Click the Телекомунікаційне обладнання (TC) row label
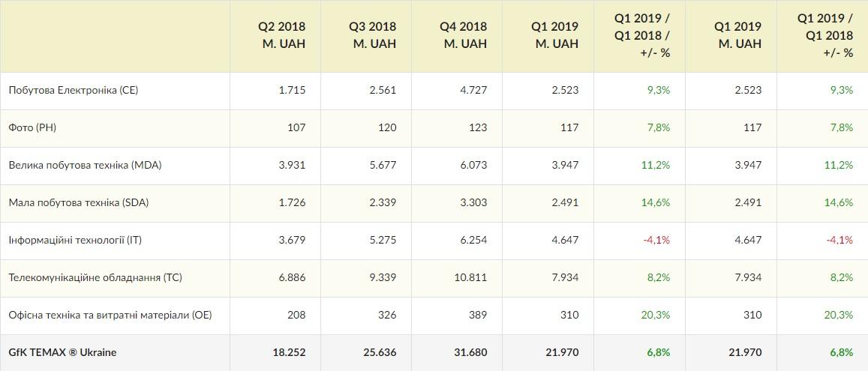 pos(95,277)
